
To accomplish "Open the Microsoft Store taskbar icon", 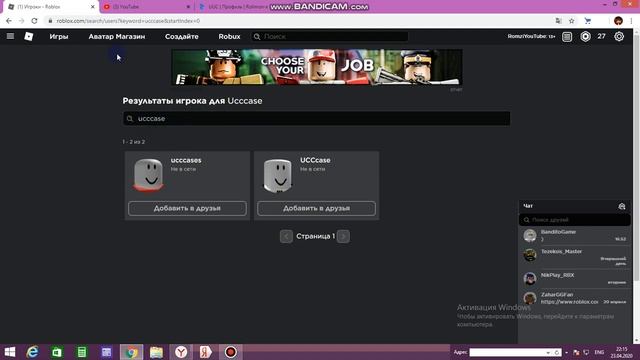I will click(x=57, y=352).
